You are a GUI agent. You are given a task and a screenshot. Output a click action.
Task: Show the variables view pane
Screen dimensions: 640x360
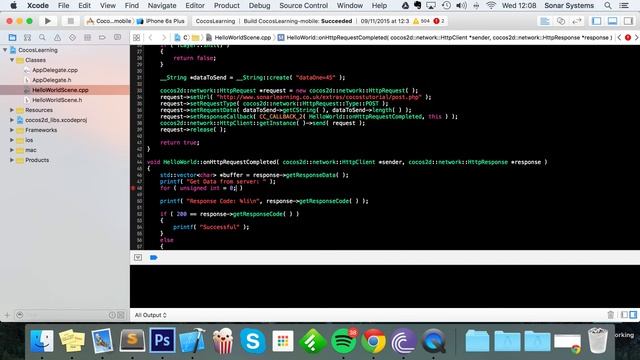pos(624,315)
